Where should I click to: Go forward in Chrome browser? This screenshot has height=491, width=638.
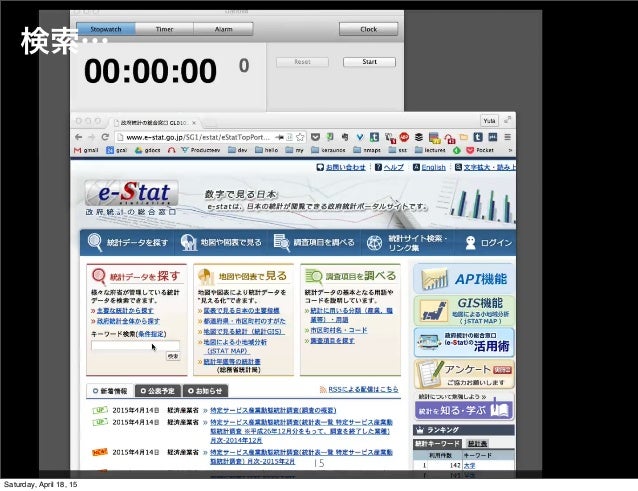tap(92, 137)
